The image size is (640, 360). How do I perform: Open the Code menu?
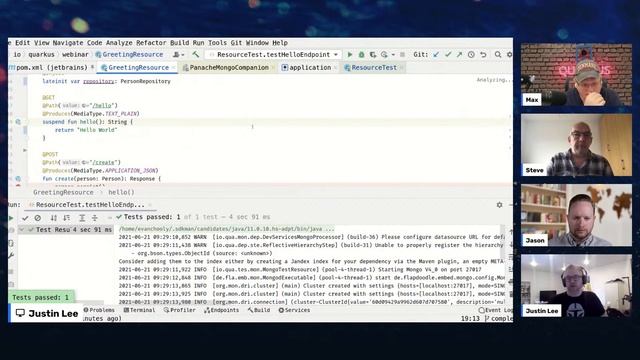[x=94, y=42]
